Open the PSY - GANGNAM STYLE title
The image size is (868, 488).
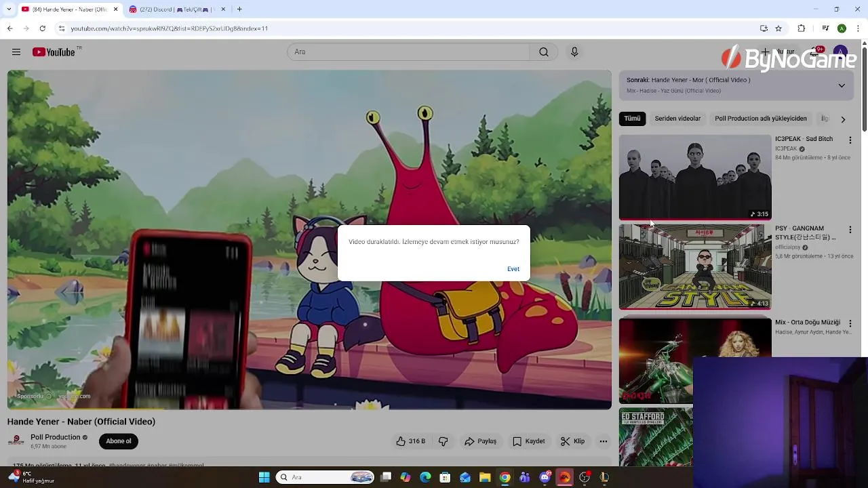[806, 233]
